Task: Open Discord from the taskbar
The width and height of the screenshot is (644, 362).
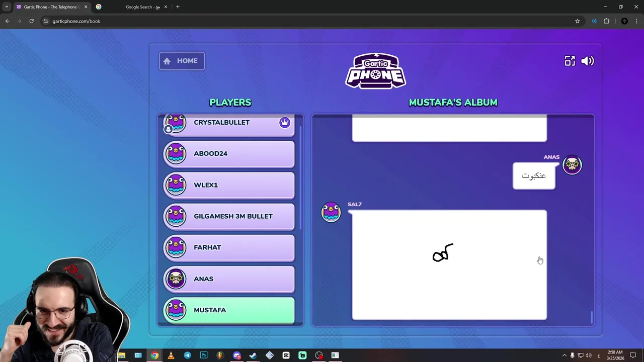Action: pyautogui.click(x=236, y=355)
